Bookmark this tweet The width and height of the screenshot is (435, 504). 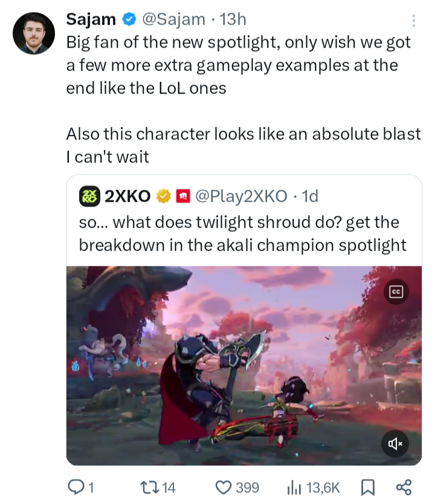click(x=368, y=487)
